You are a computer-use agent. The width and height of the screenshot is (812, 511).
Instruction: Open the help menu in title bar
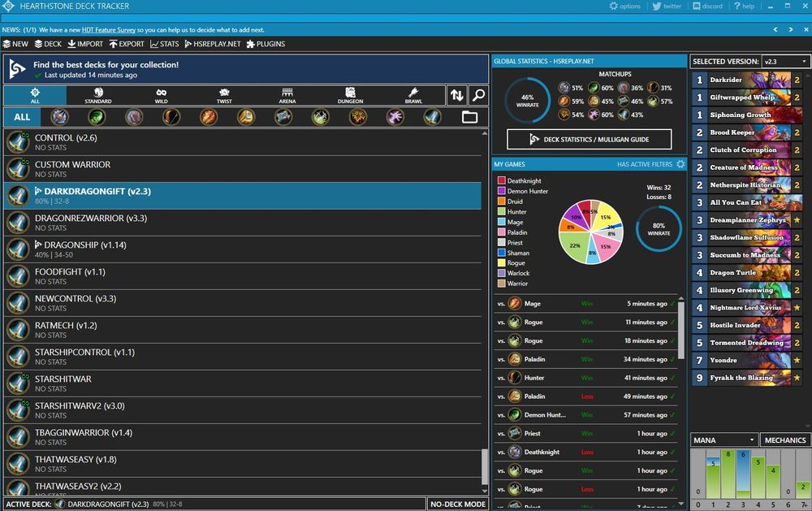pyautogui.click(x=744, y=6)
